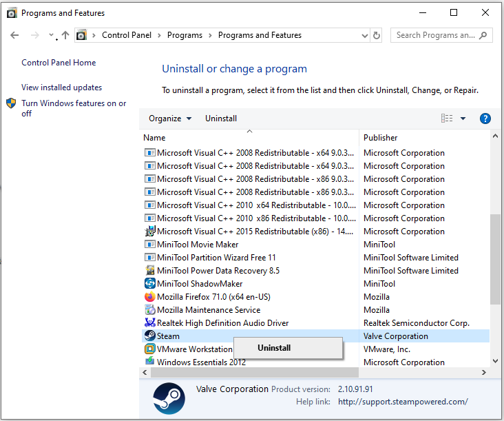Image resolution: width=504 pixels, height=421 pixels.
Task: Select the Mozilla Firefox 71.0 icon
Action: (x=150, y=296)
